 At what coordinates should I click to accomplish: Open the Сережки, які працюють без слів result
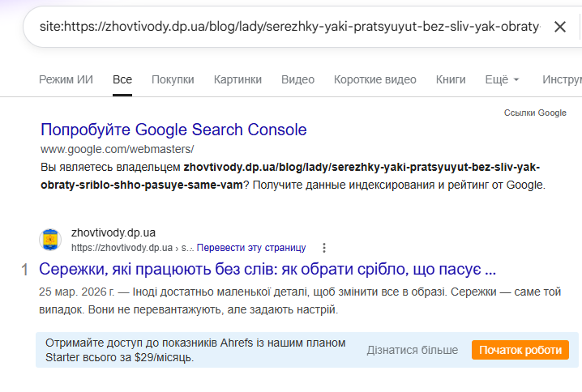tap(267, 269)
